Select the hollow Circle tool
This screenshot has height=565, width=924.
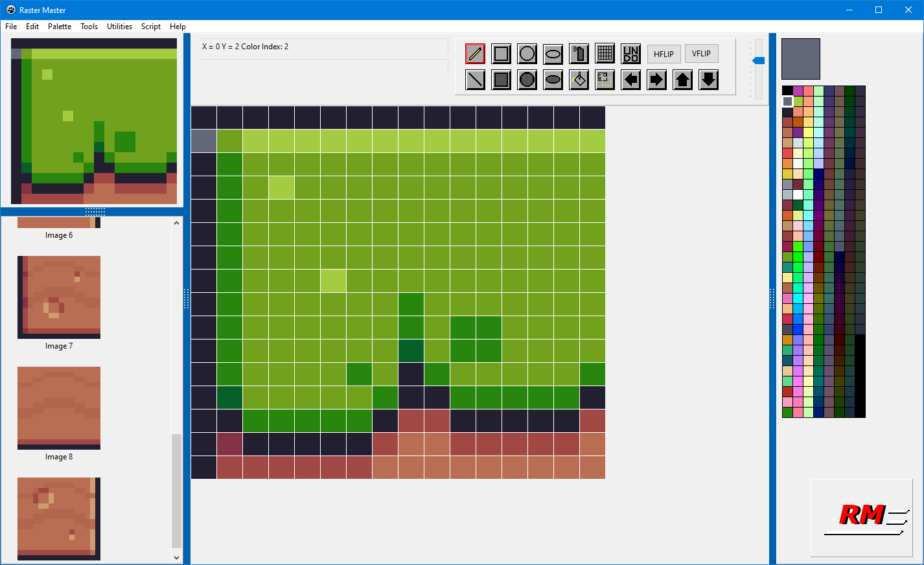pos(527,54)
